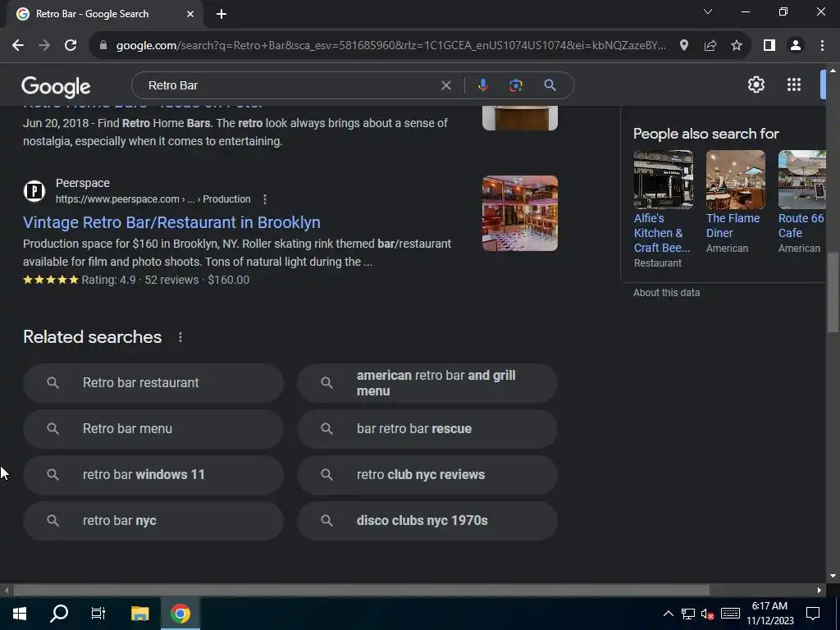Toggle the browser side panel icon

tap(769, 46)
